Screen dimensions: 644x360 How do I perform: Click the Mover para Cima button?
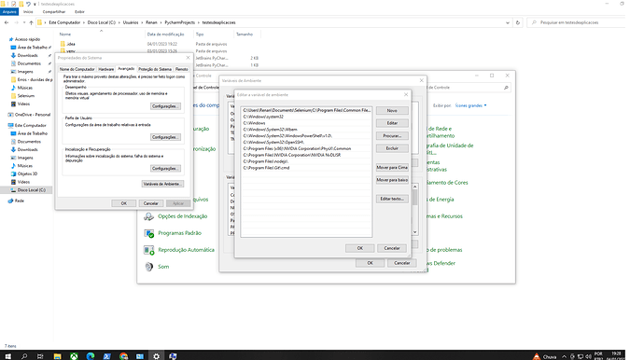click(392, 168)
